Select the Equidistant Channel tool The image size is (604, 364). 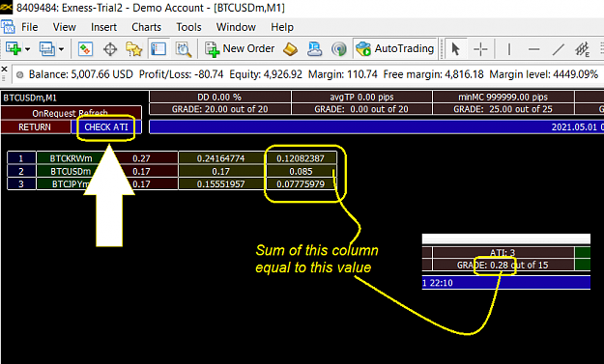tap(582, 49)
